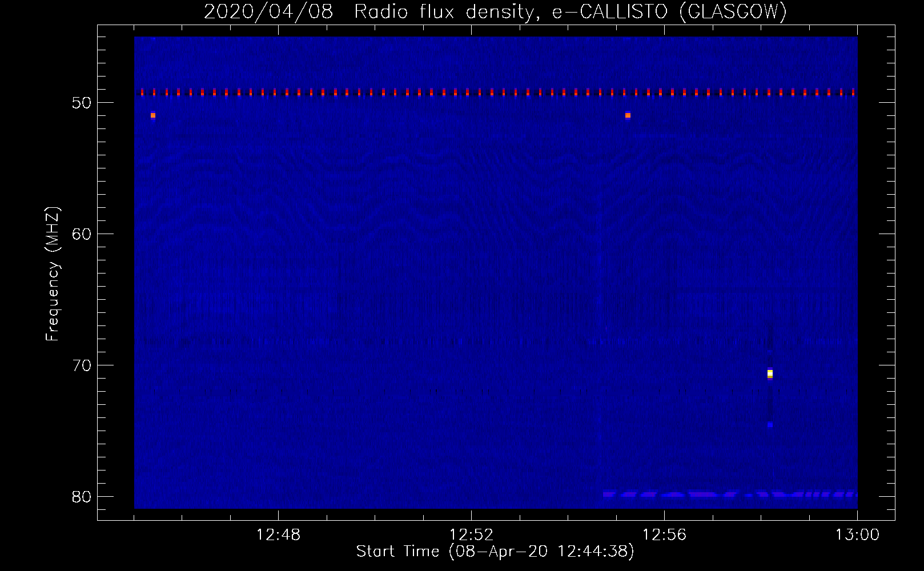Click the 12:52 time tick label
Viewport: 924px width, 571px height.
(x=471, y=535)
